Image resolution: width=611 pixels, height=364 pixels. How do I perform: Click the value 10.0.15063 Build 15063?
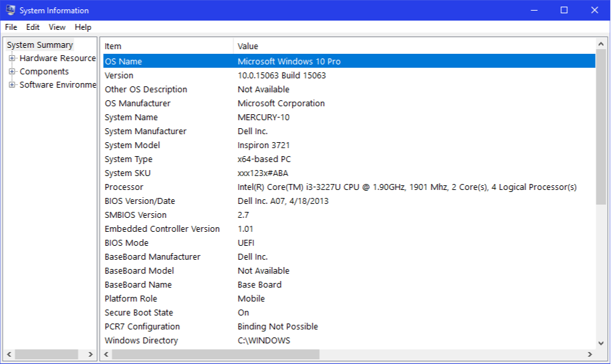tap(282, 76)
